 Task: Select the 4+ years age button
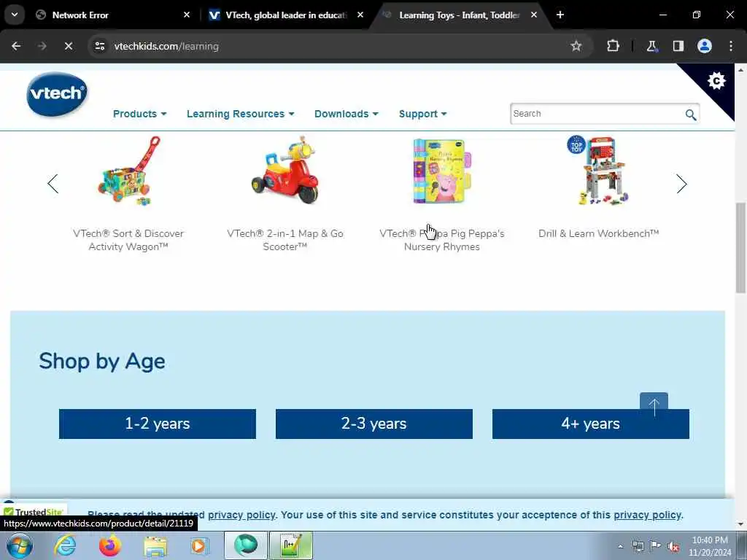click(590, 424)
